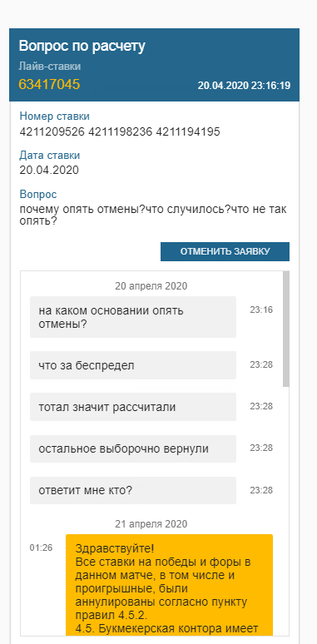Click the chat scrollbar thumb
This screenshot has width=317, height=644.
(x=286, y=329)
